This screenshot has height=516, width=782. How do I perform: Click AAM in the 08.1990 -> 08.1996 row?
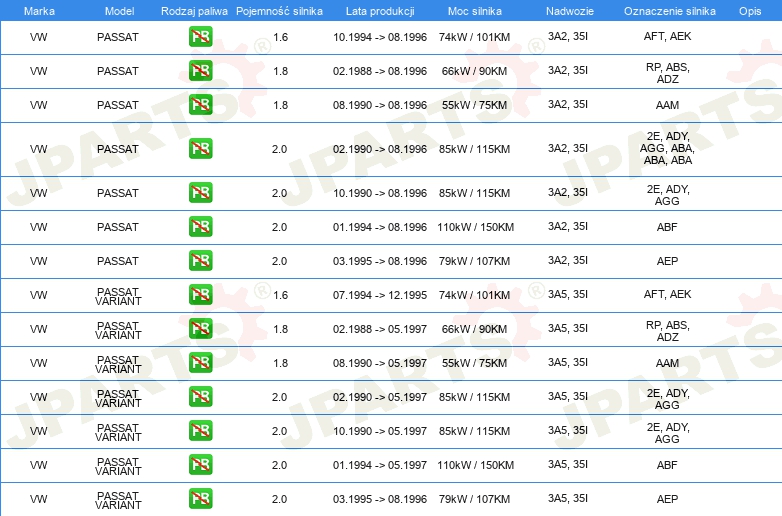tap(667, 105)
